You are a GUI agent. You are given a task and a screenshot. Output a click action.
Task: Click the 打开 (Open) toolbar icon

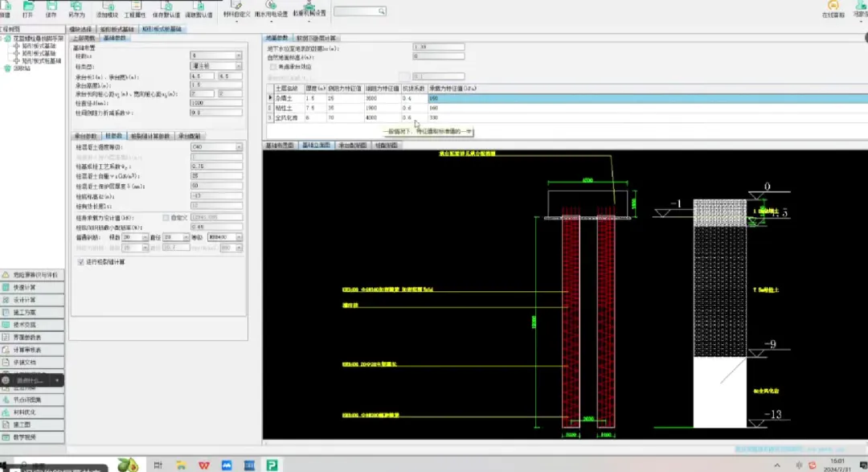click(27, 9)
